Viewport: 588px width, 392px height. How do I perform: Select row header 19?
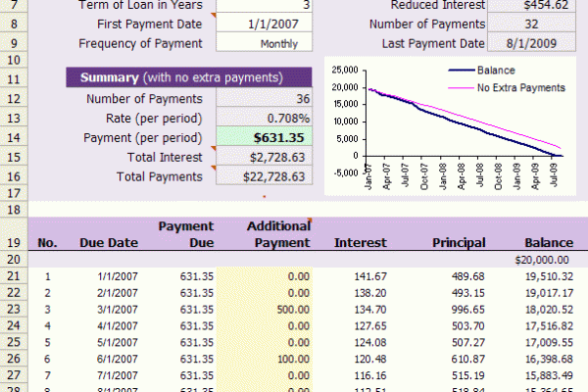click(14, 241)
